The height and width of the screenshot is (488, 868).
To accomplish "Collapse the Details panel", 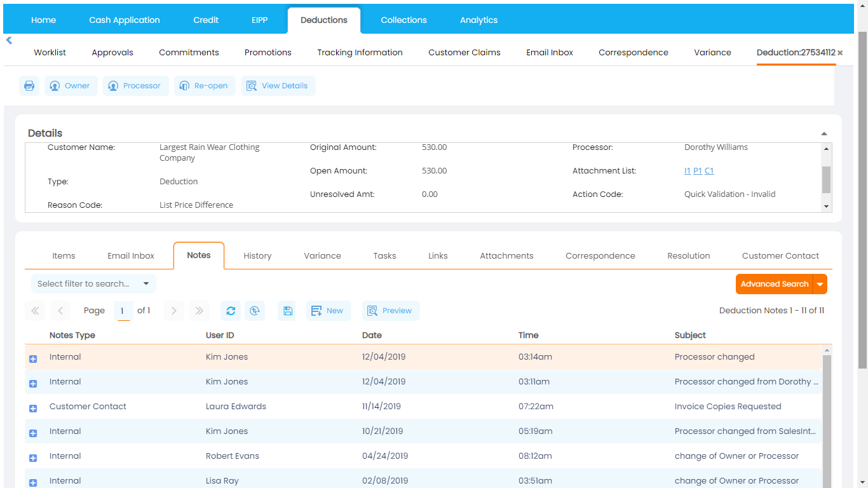I will click(x=824, y=133).
